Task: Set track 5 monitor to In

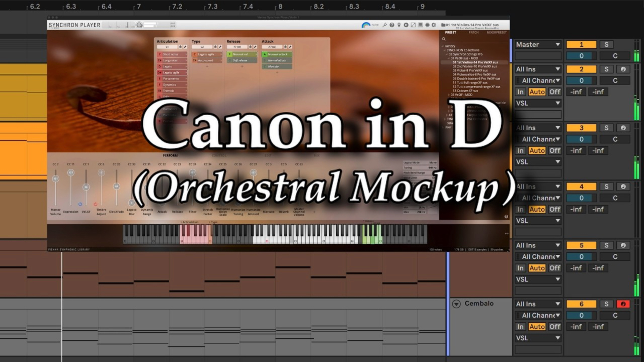Action: pos(520,268)
